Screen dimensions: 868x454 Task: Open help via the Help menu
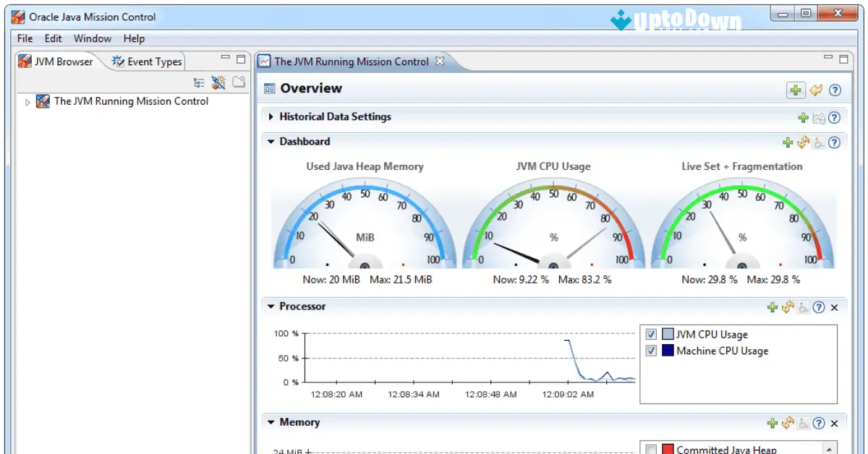click(x=133, y=38)
